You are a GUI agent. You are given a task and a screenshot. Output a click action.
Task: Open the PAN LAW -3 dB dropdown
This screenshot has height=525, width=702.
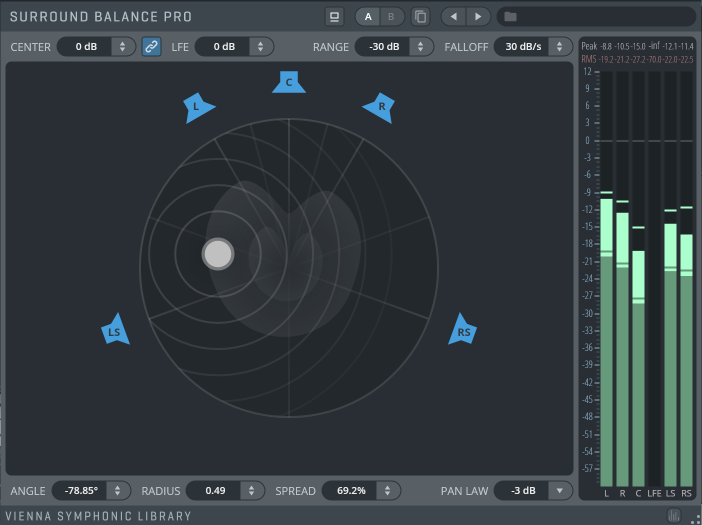tap(533, 491)
